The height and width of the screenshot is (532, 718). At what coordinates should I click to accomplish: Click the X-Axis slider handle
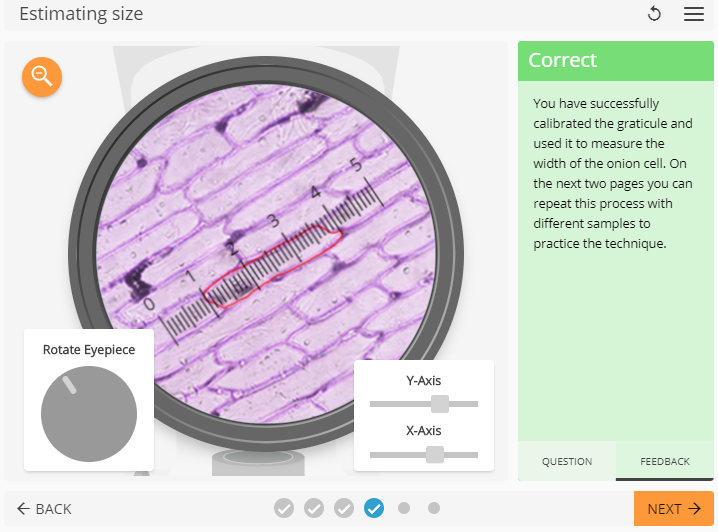(435, 455)
